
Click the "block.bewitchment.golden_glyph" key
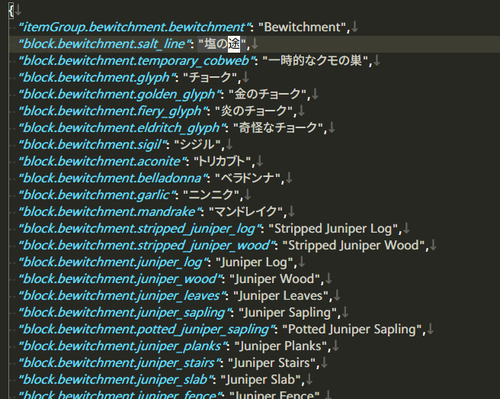point(120,94)
